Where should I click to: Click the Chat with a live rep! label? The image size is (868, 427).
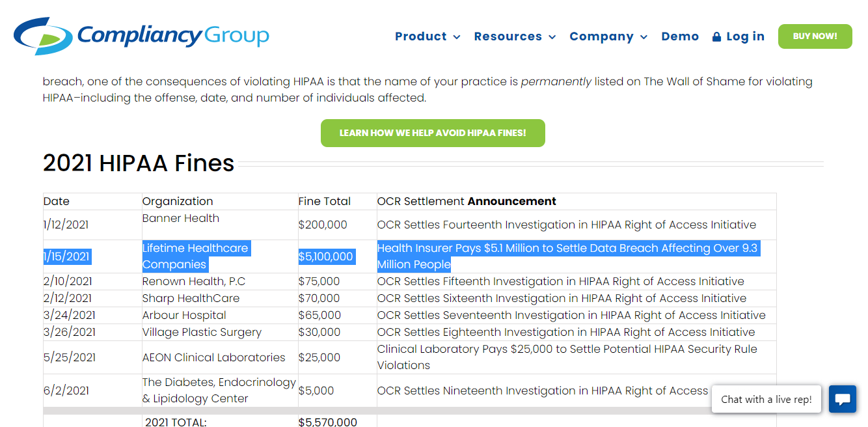(x=766, y=399)
